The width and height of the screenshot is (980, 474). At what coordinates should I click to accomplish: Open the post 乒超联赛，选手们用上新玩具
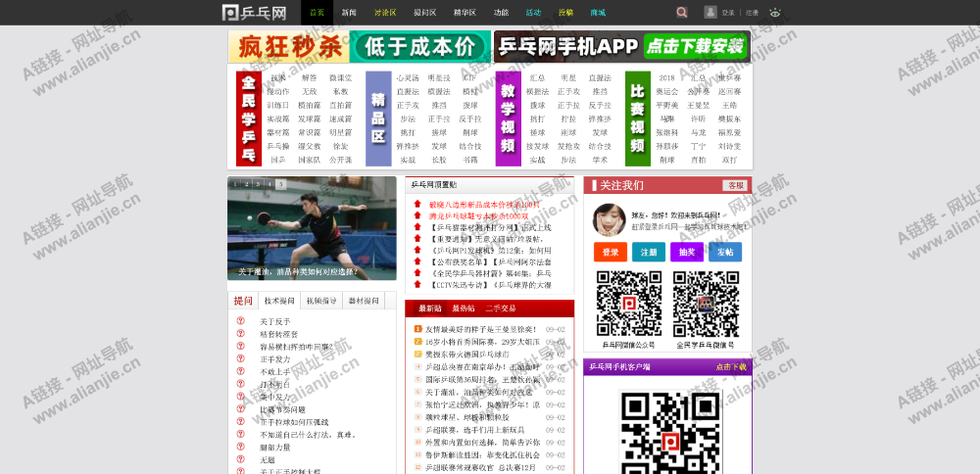point(475,430)
